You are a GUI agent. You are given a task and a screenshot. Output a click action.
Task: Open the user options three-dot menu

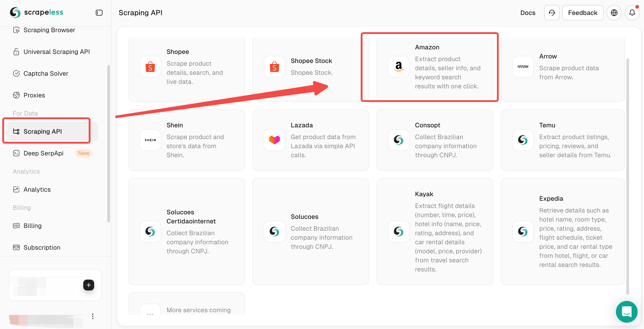93,316
